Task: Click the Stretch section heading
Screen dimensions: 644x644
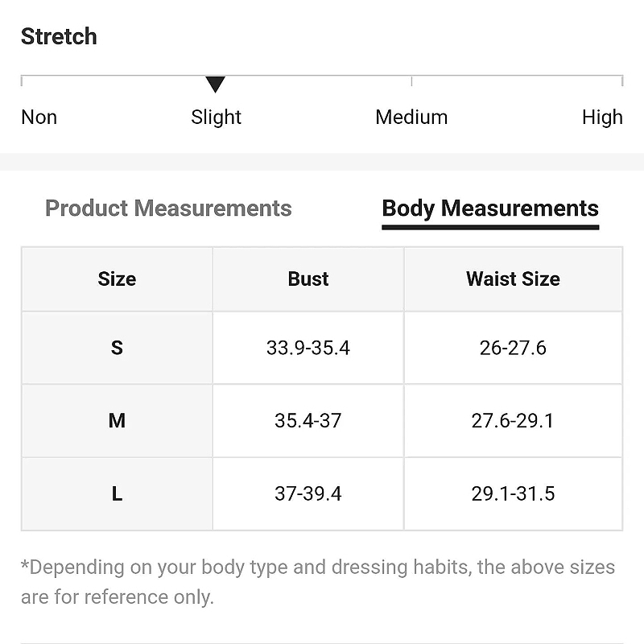Action: pos(59,36)
